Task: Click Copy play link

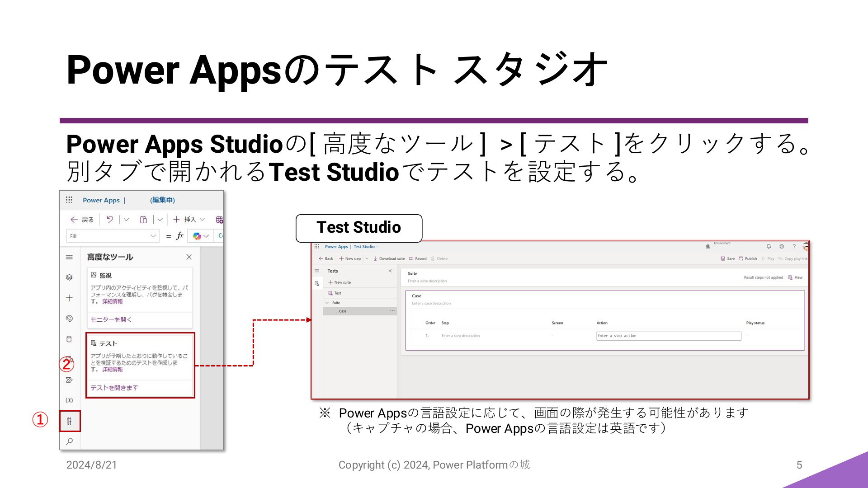Action: point(793,259)
